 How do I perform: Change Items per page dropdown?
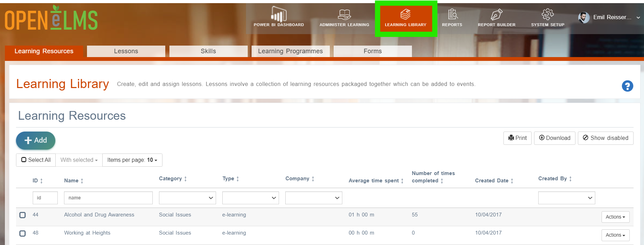pos(132,160)
